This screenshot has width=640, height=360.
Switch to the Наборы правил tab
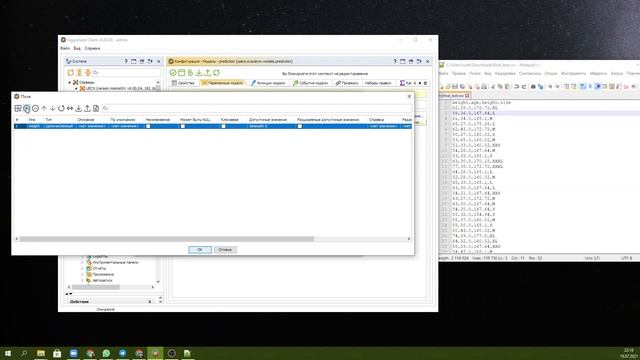coord(378,83)
